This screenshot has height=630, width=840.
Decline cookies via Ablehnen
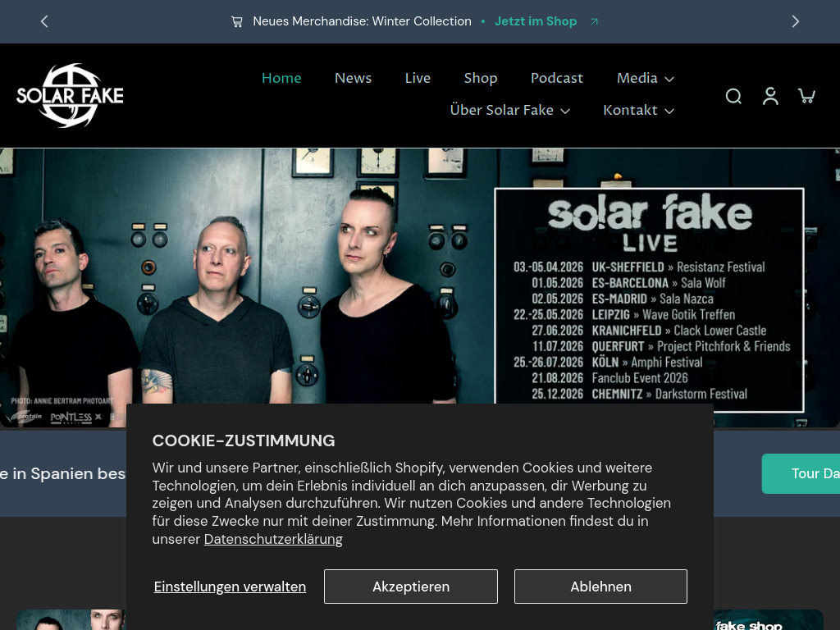[x=600, y=586]
